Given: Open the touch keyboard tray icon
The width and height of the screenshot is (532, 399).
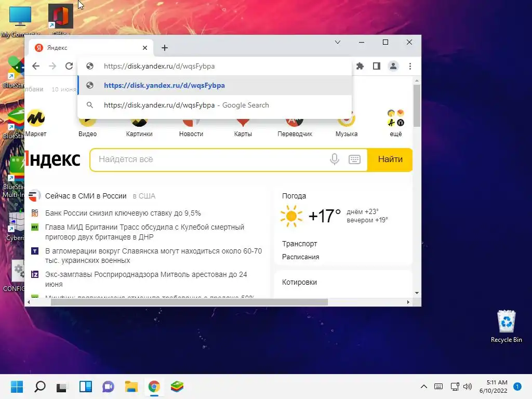Looking at the screenshot, I should click(438, 387).
